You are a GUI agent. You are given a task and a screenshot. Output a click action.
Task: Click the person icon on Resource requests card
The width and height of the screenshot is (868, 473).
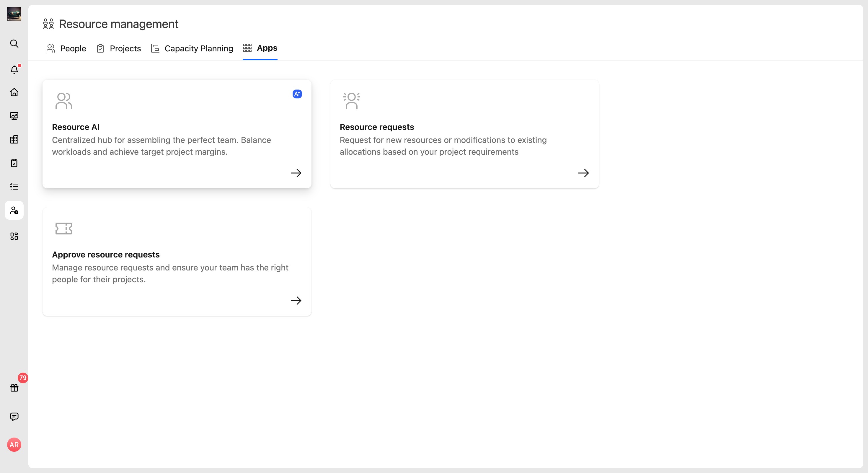coord(351,101)
